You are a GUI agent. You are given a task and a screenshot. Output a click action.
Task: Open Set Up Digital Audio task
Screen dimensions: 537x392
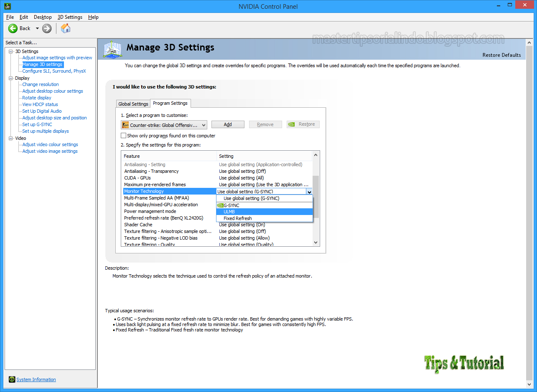[x=42, y=111]
